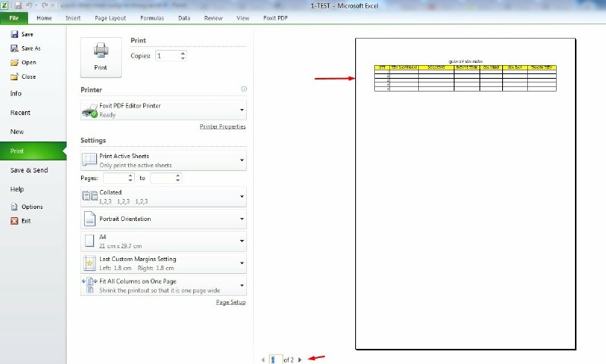The image size is (606, 364).
Task: Click Exit to quit Excel
Action: point(26,221)
